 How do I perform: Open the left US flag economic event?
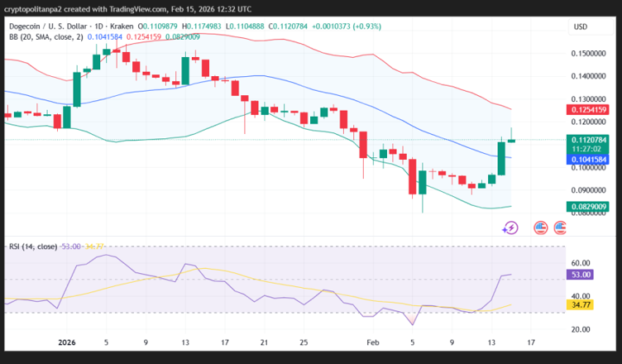540,227
